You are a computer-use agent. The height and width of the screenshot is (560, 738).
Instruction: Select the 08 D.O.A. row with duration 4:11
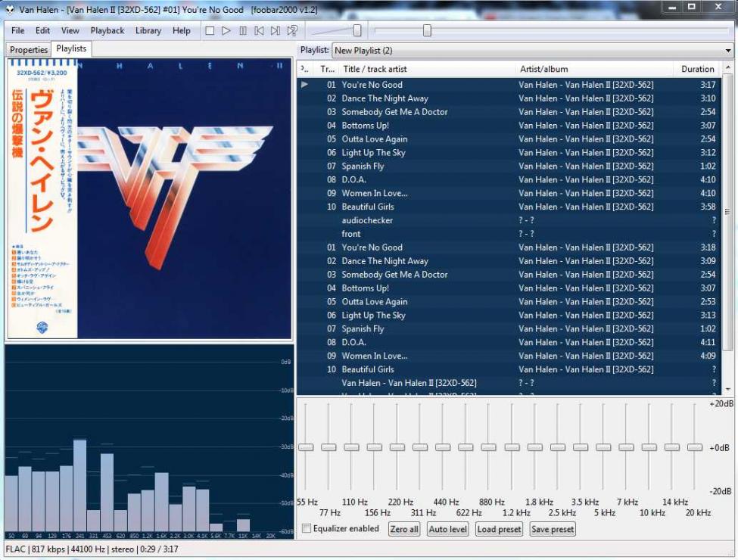coord(509,343)
